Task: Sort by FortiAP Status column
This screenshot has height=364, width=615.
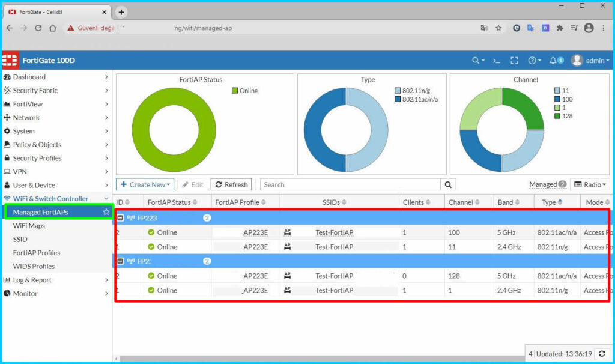Action: (172, 202)
